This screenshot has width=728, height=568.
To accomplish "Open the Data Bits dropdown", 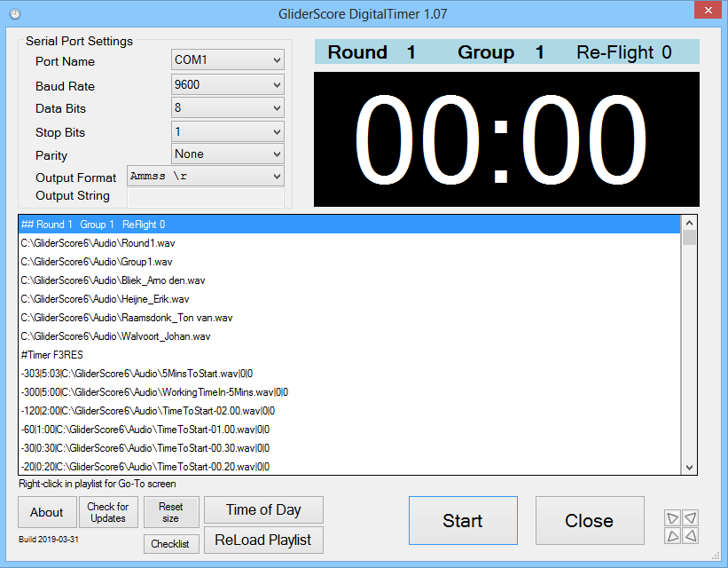I will (228, 108).
